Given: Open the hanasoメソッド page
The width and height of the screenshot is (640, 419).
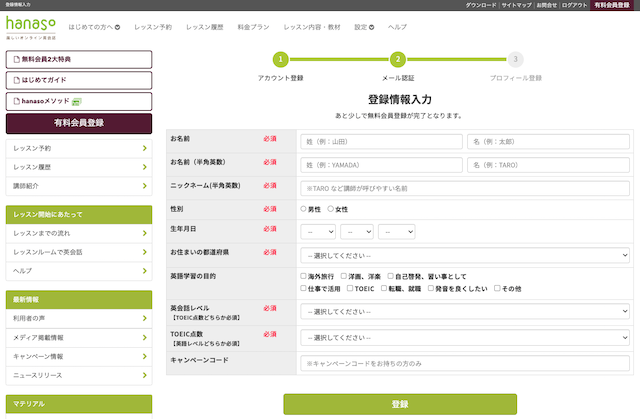Looking at the screenshot, I should [79, 101].
